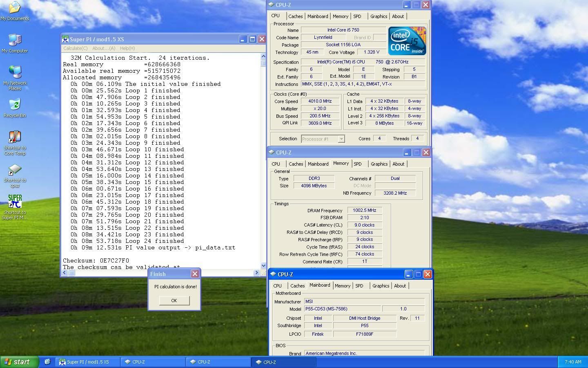Viewport: 588px width, 368px height.
Task: Click the Loop 24 finished line
Action: click(x=127, y=241)
